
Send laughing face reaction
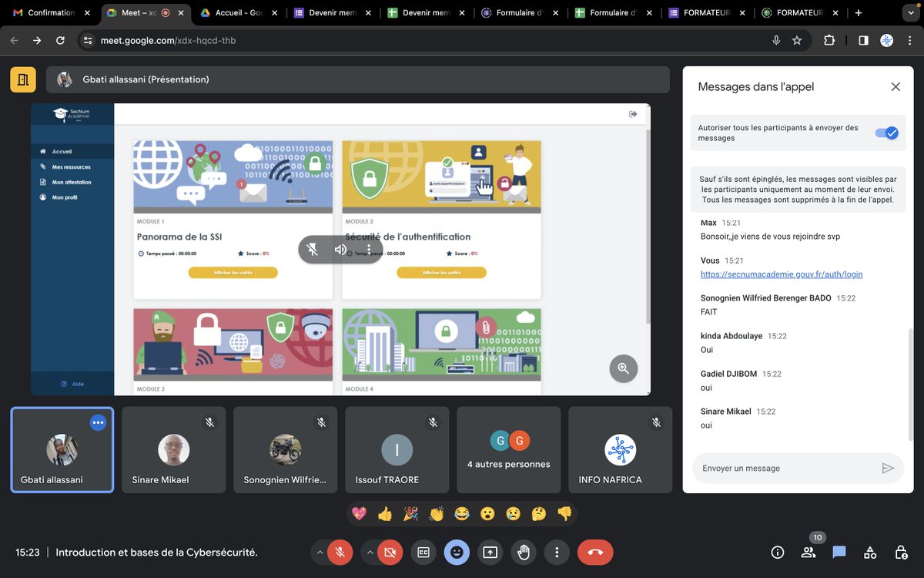click(462, 513)
